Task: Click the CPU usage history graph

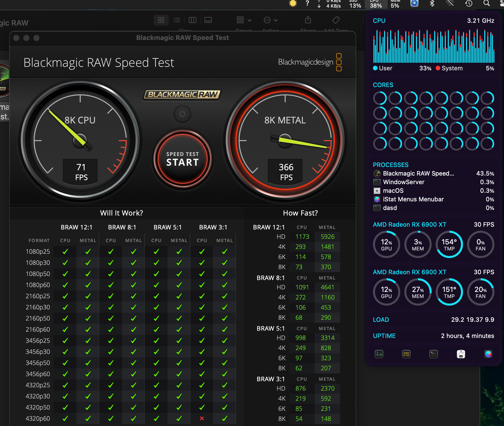Action: (433, 46)
